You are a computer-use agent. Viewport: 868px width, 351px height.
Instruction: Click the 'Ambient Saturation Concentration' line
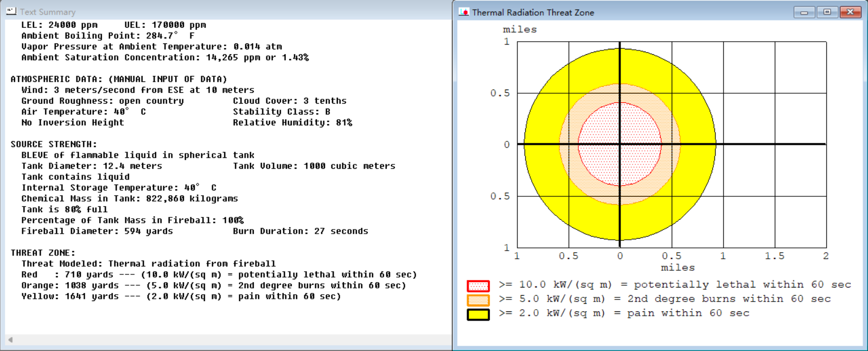point(165,58)
